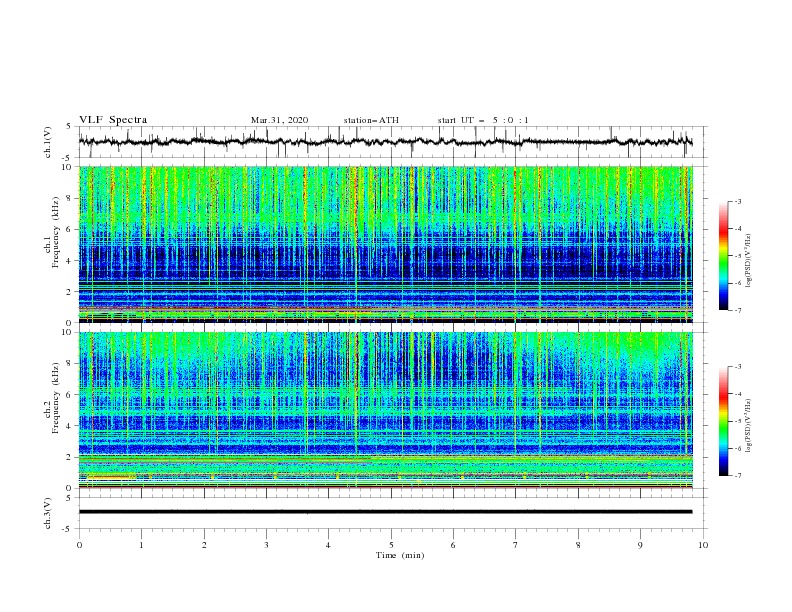Select the date text "Mar.31, 2020"

click(279, 120)
